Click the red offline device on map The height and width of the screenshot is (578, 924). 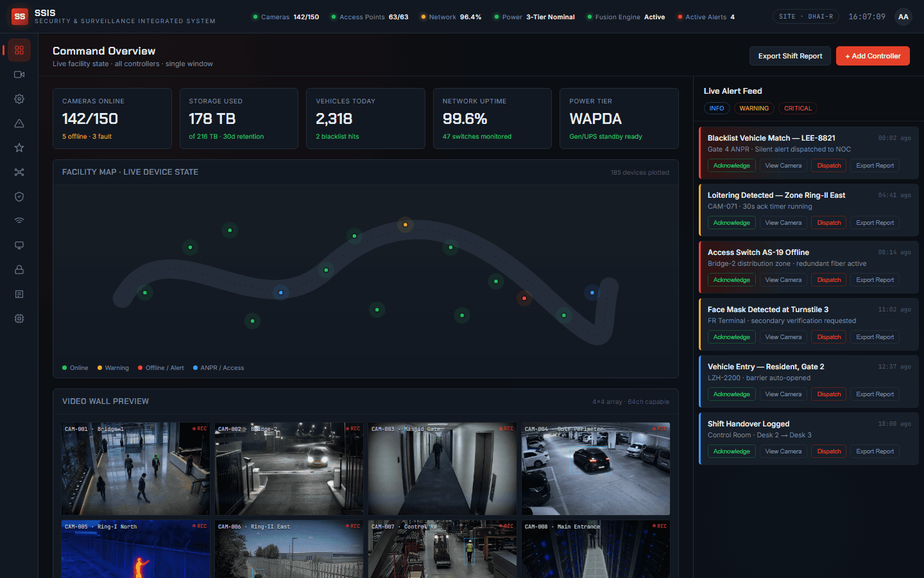[x=524, y=299]
